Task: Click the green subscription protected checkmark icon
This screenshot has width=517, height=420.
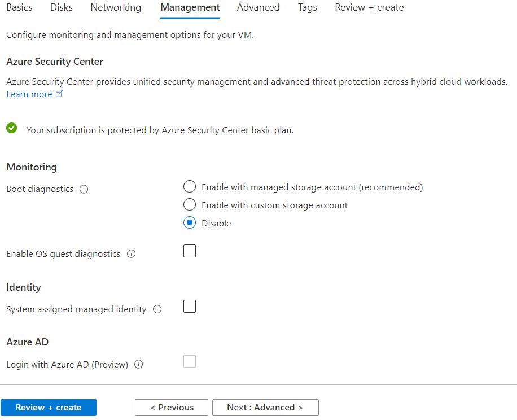Action: coord(11,129)
